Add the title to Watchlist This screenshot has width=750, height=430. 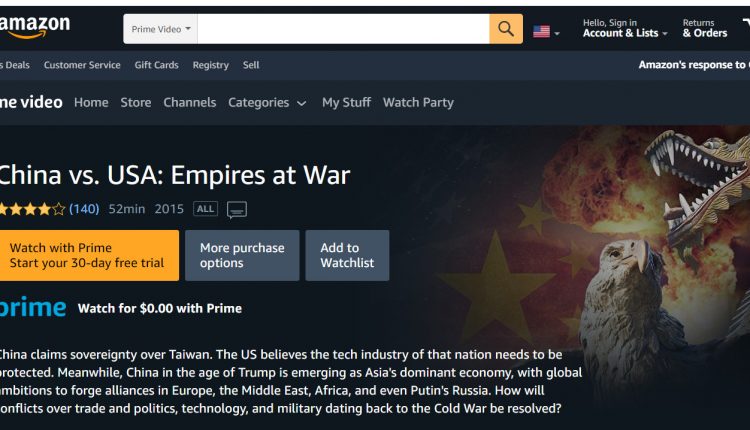click(347, 255)
